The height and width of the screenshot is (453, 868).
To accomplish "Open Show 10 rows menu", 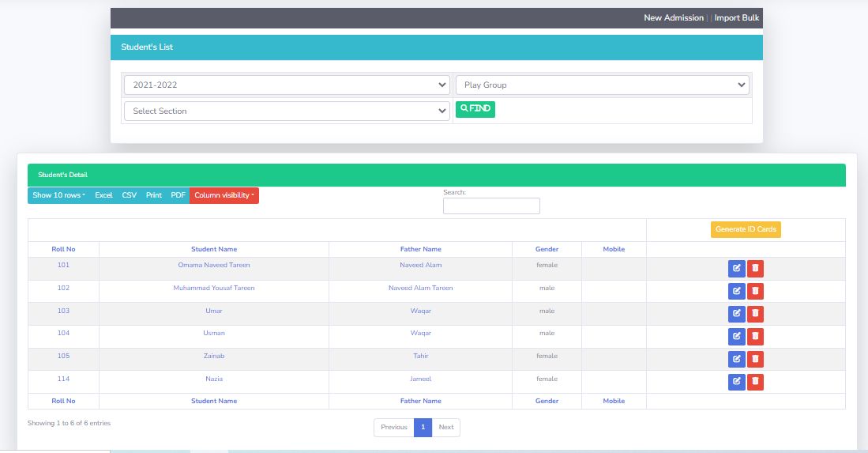I will click(58, 195).
